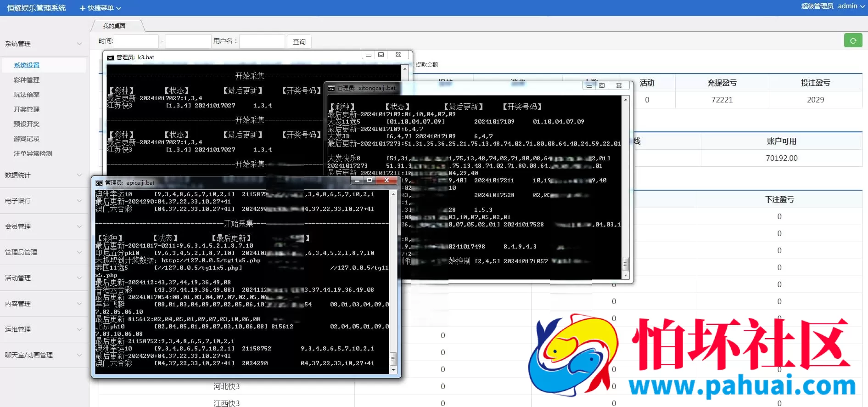
Task: Select 彩种管理 in the sidebar
Action: (x=27, y=80)
